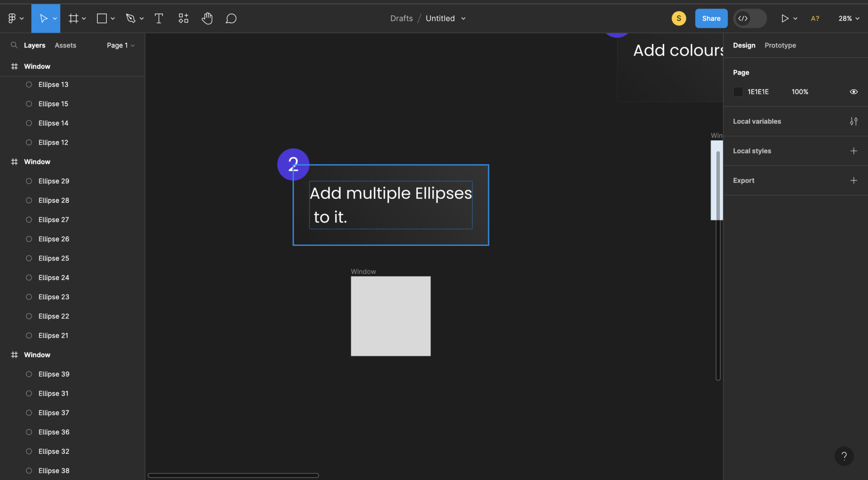Screen dimensions: 868x480
Task: Select the Hand tool
Action: 207,18
